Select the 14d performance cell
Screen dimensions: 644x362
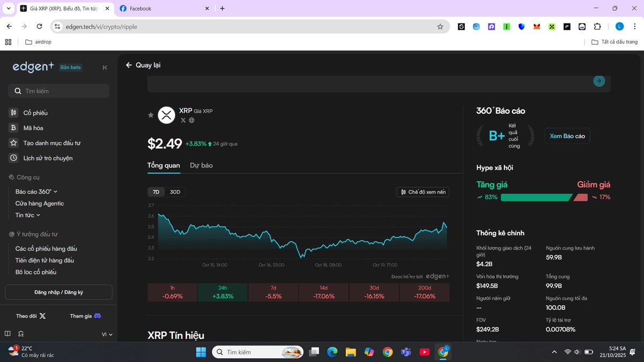(x=324, y=292)
